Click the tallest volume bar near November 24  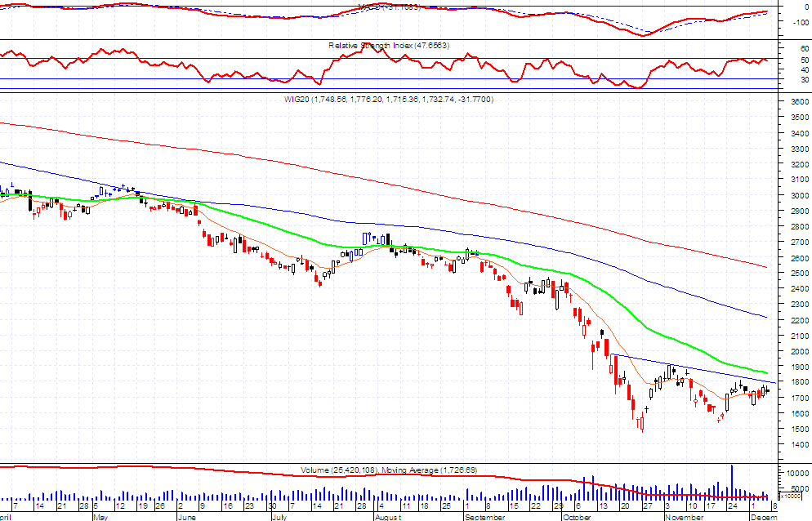tap(732, 482)
